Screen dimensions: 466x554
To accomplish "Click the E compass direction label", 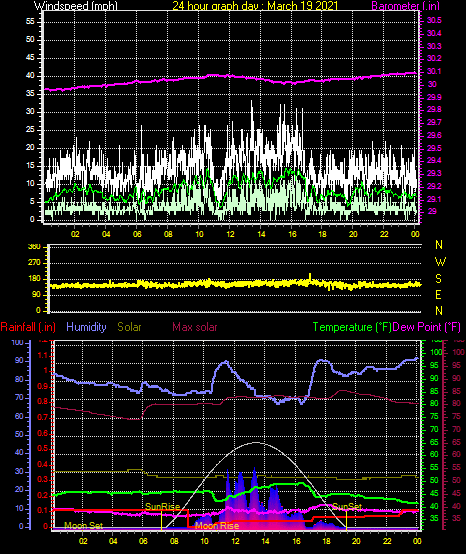I will (x=438, y=295).
